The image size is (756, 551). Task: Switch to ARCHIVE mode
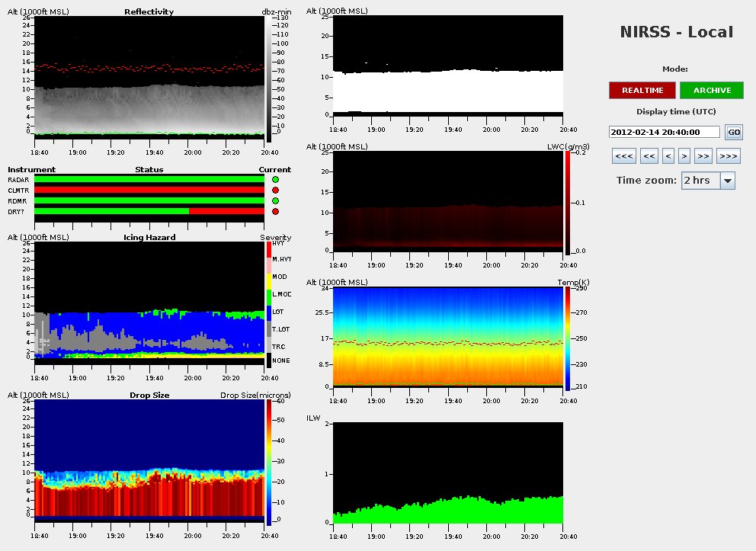click(712, 90)
